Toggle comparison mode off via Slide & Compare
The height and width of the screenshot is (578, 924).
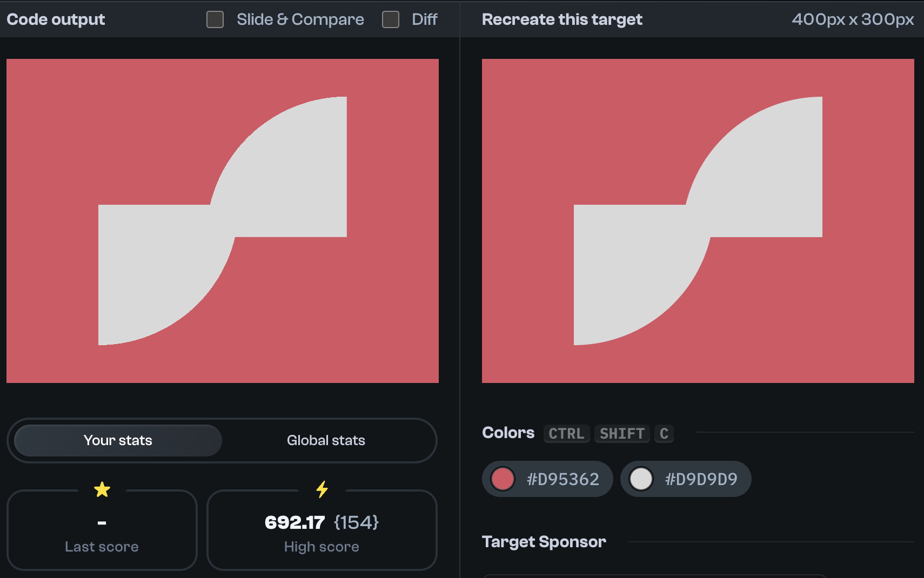[x=215, y=19]
